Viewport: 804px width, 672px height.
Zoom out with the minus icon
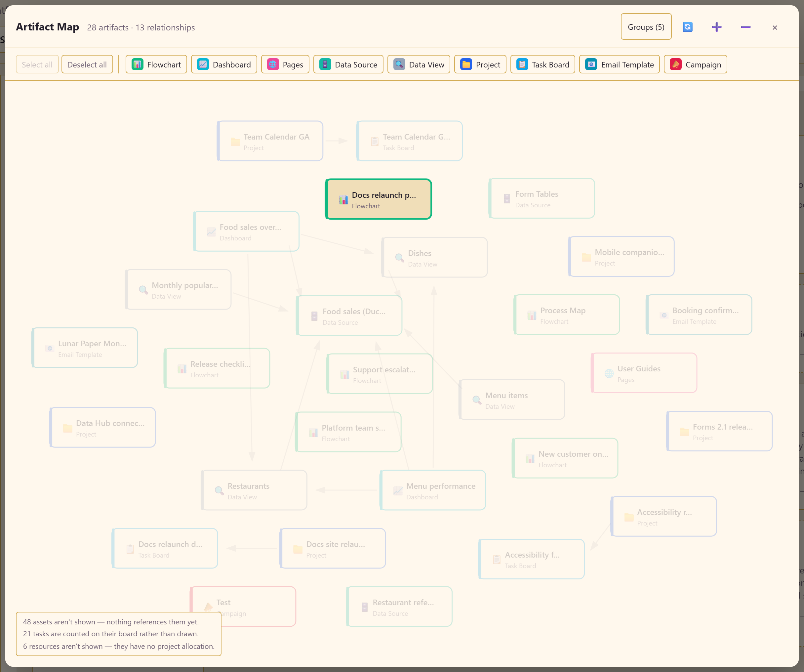745,27
